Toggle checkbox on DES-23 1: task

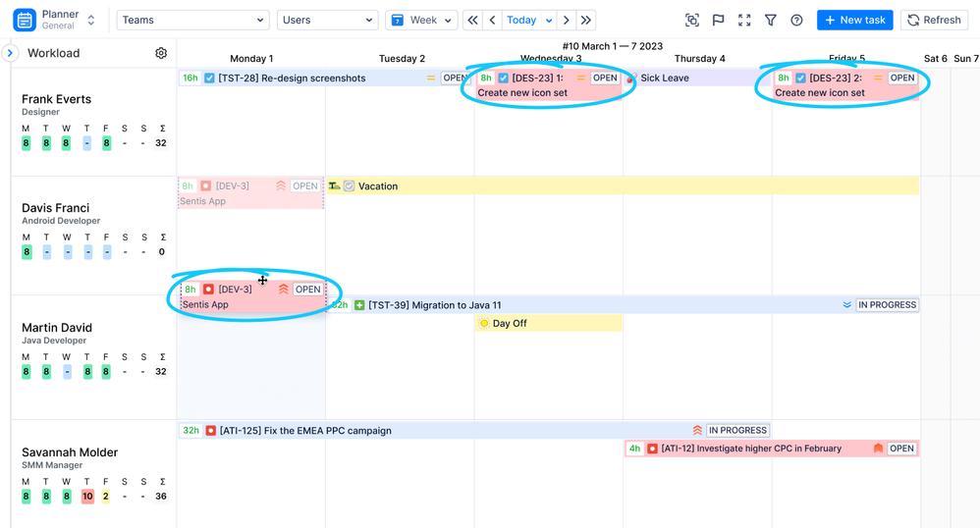tap(503, 79)
